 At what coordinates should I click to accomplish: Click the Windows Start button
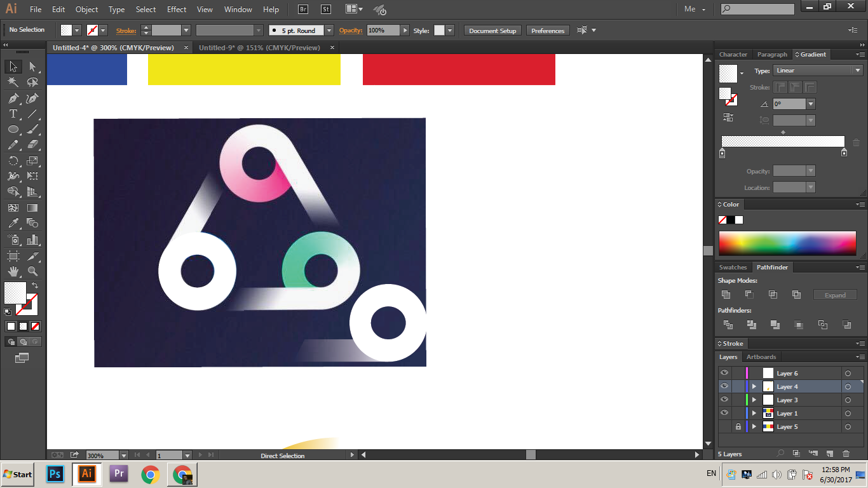point(18,474)
